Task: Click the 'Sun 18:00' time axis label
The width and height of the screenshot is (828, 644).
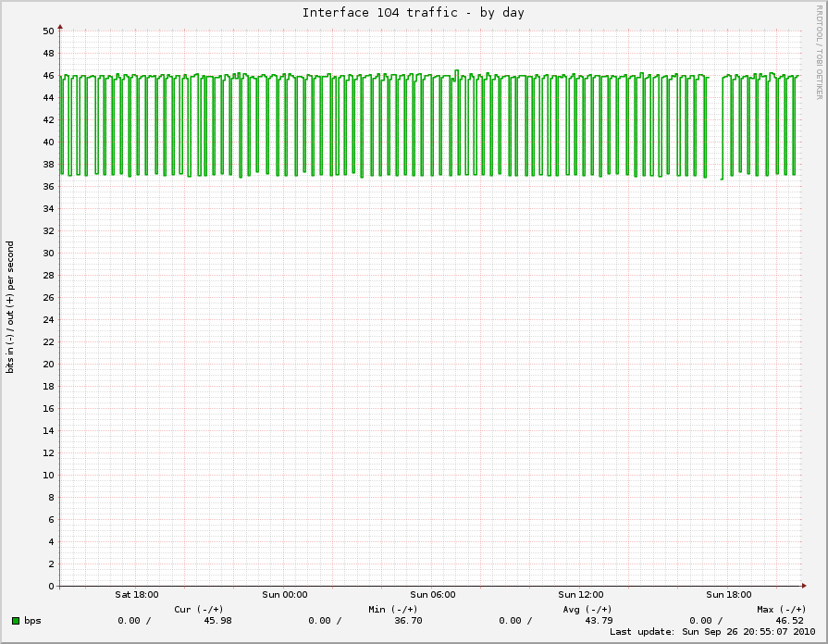Action: click(x=729, y=595)
